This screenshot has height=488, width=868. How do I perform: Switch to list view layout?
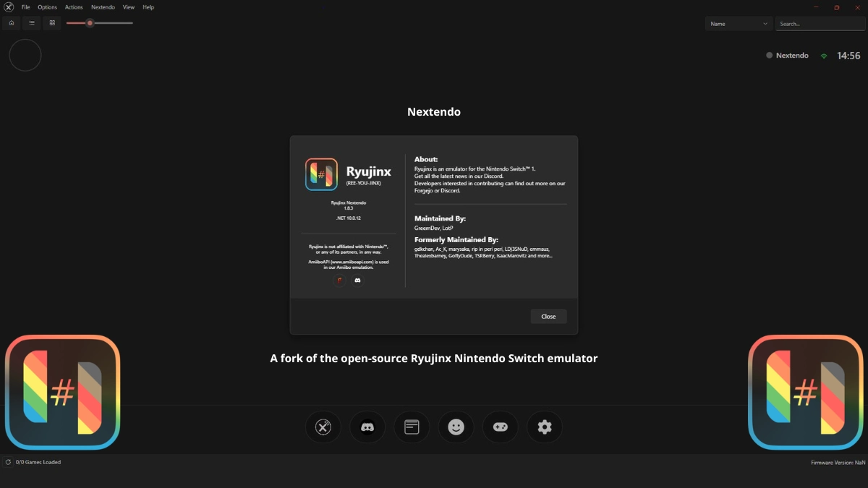pos(32,23)
